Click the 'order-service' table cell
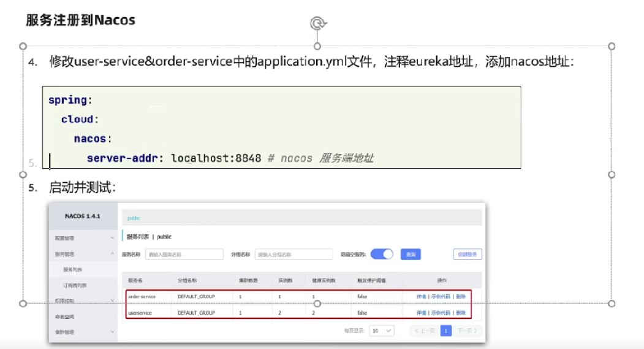The height and width of the screenshot is (349, 644). click(142, 296)
